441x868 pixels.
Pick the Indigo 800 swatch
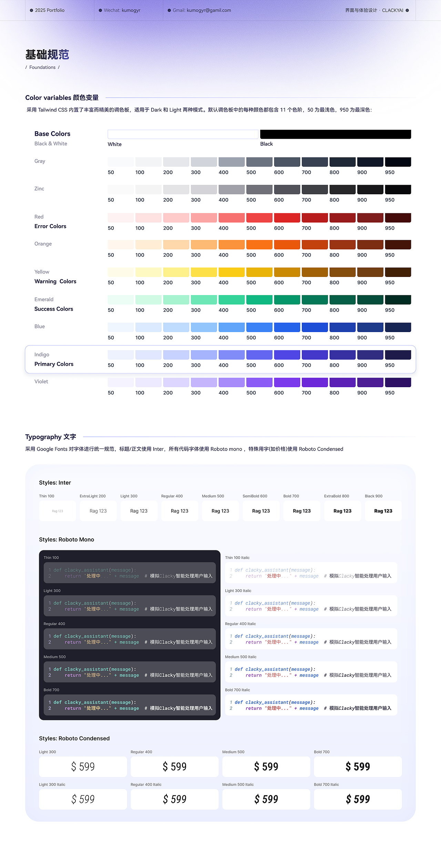click(342, 355)
